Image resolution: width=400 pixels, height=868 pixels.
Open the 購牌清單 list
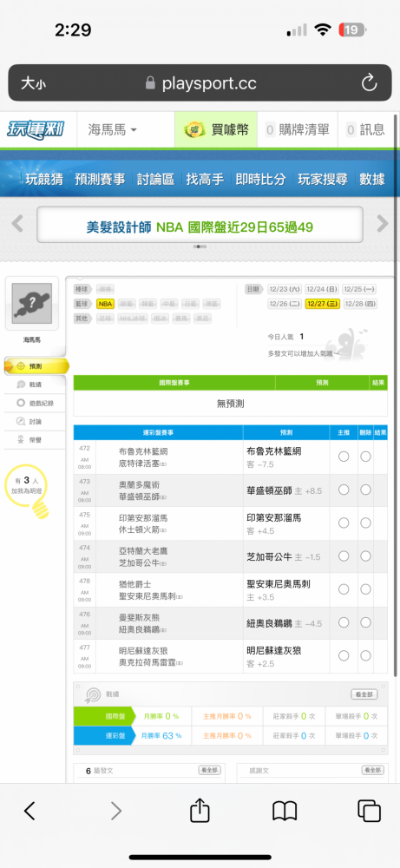[x=298, y=130]
